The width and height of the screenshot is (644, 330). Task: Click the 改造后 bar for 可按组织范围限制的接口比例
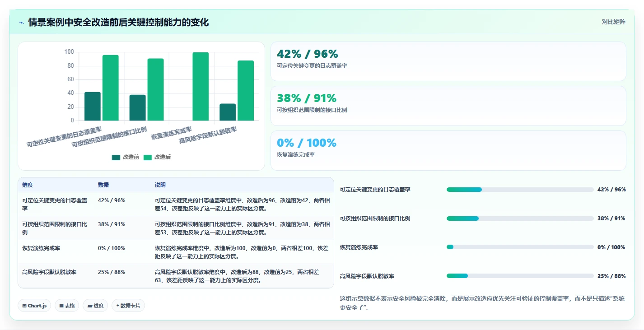click(156, 90)
